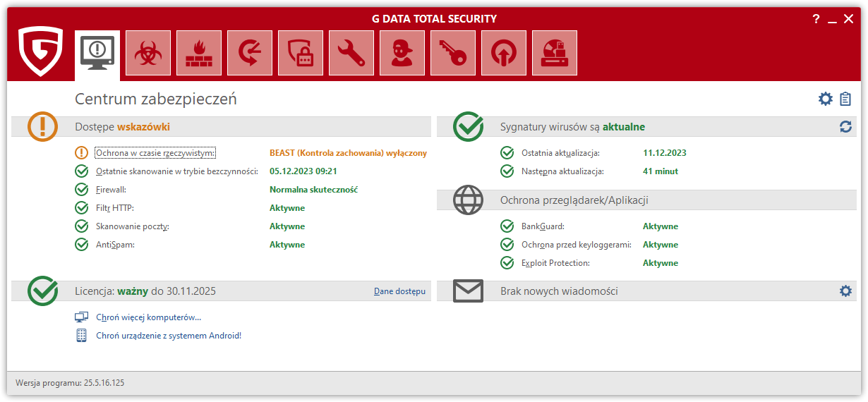The height and width of the screenshot is (402, 868).
Task: Click the check icon beside Firewall entry
Action: (x=82, y=189)
